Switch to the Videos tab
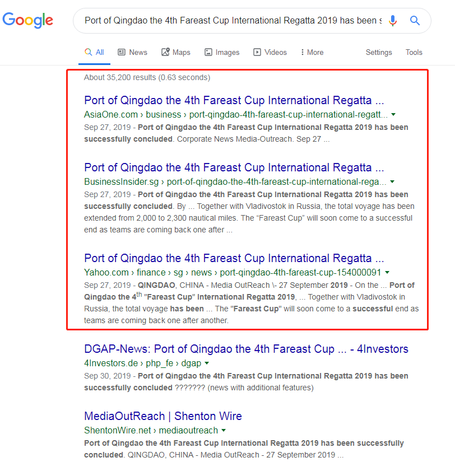Image resolution: width=455 pixels, height=476 pixels. click(x=270, y=52)
